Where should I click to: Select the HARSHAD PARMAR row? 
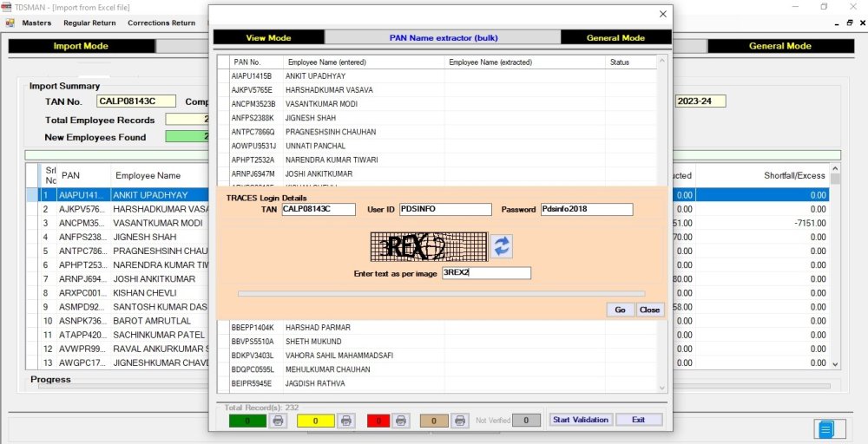tap(437, 327)
